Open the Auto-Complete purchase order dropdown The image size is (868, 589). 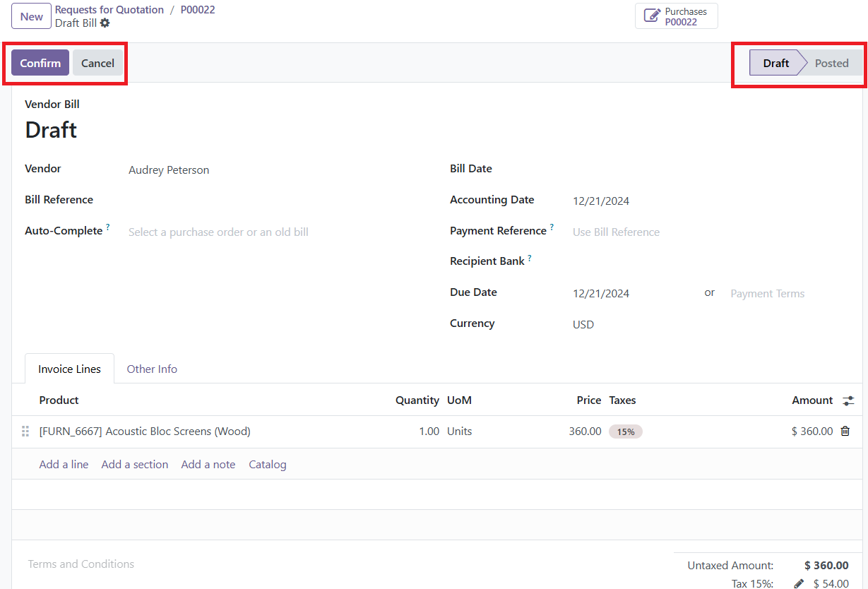(268, 232)
